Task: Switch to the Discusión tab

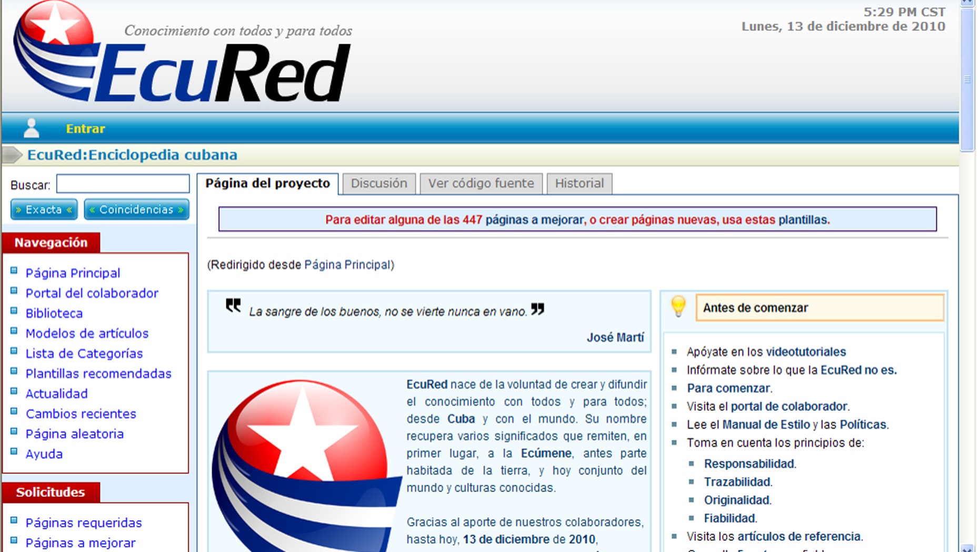Action: [x=379, y=183]
